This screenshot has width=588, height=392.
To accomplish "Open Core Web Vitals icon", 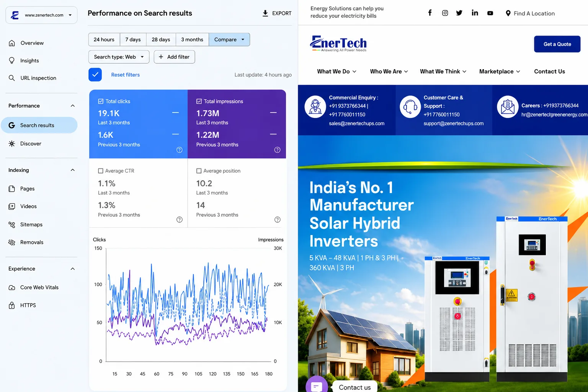I will (x=12, y=287).
